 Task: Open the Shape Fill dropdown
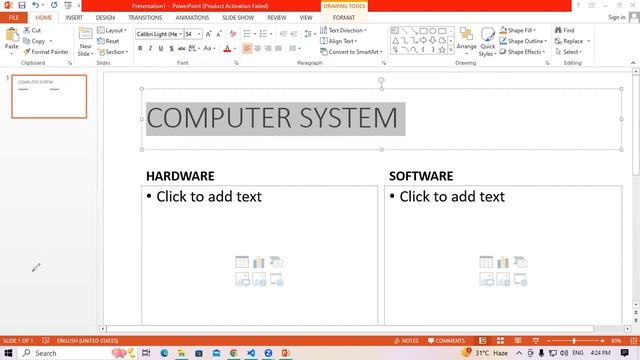(x=518, y=30)
